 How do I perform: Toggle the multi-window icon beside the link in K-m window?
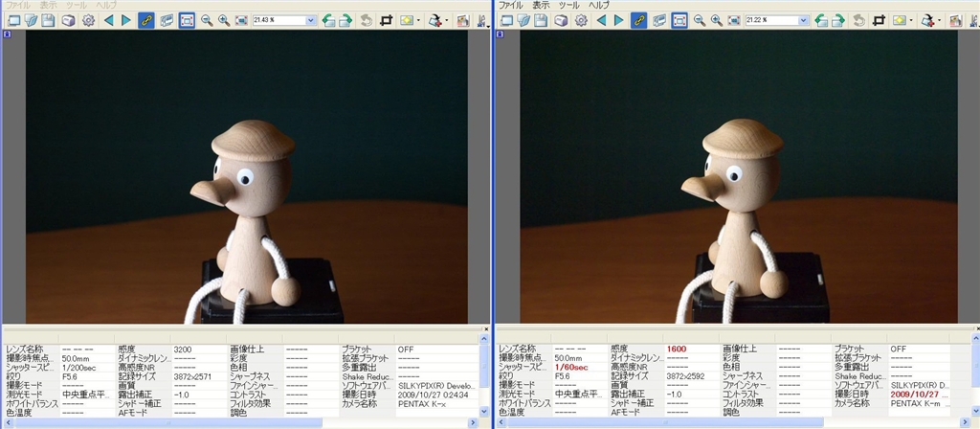tap(658, 21)
